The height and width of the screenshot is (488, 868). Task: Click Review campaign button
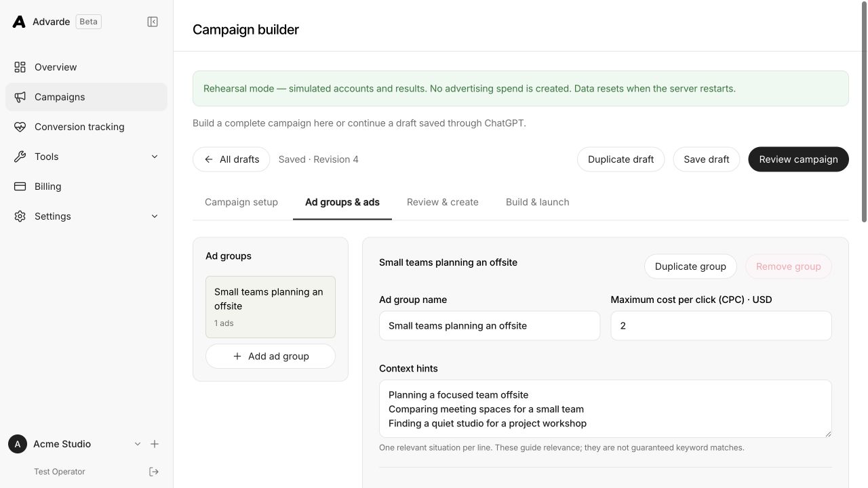(798, 159)
